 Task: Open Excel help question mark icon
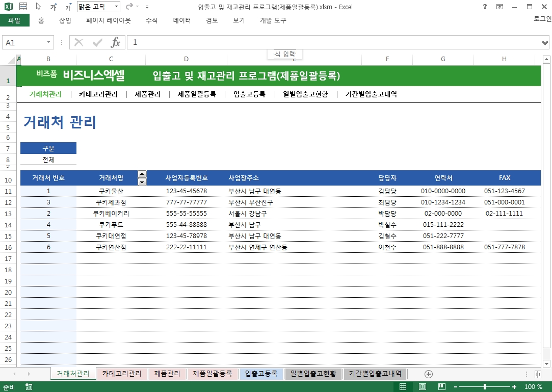pyautogui.click(x=484, y=7)
